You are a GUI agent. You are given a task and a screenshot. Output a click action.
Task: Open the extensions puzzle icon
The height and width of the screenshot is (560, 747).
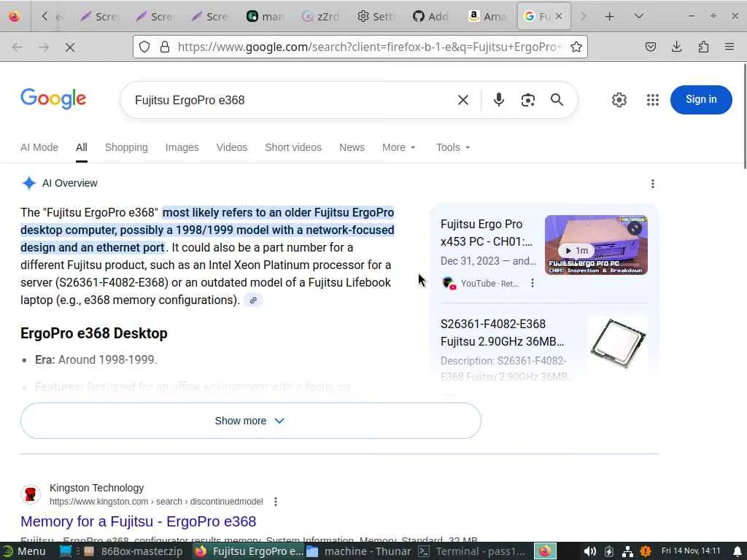(x=703, y=47)
